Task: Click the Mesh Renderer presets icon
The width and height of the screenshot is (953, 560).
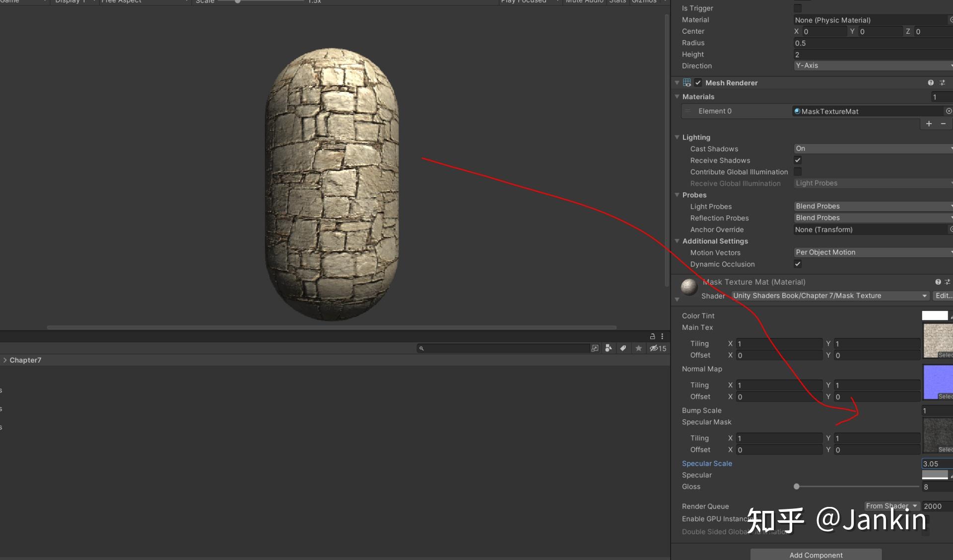Action: coord(943,83)
